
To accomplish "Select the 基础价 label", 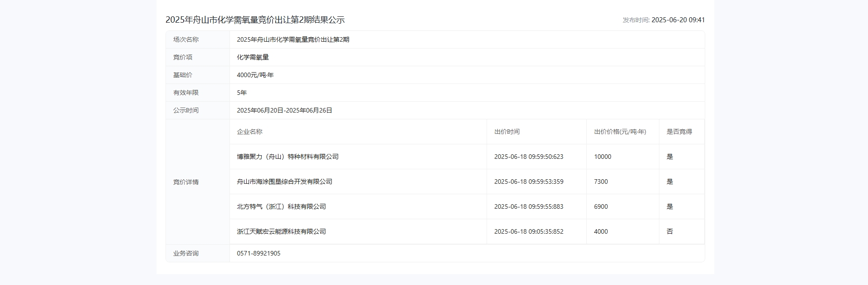I will (x=183, y=75).
